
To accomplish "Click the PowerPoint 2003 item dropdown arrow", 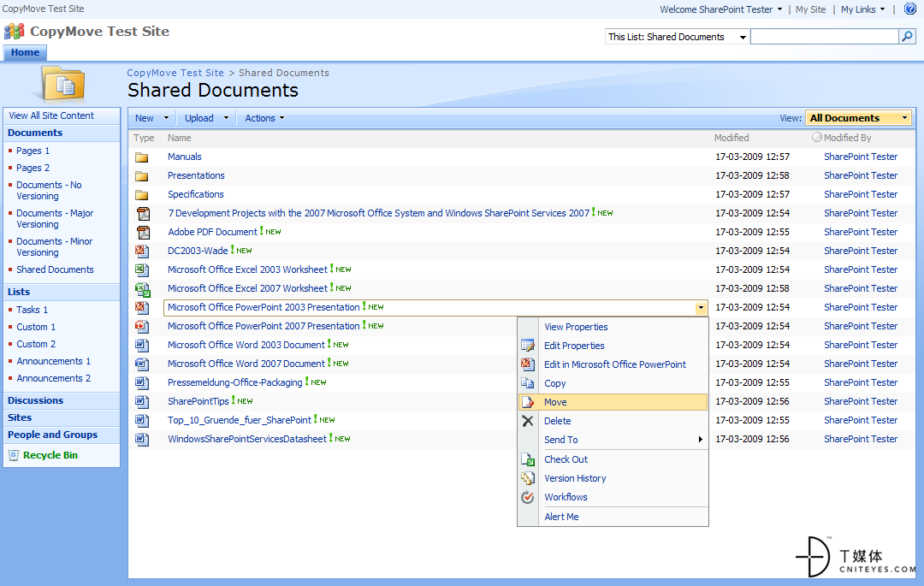I will pos(701,307).
